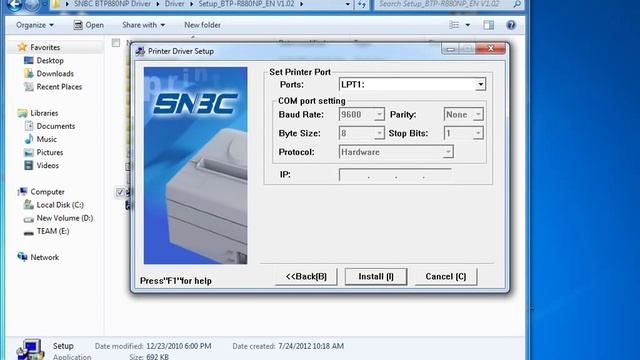Select Music library
640x360 pixels.
47,139
